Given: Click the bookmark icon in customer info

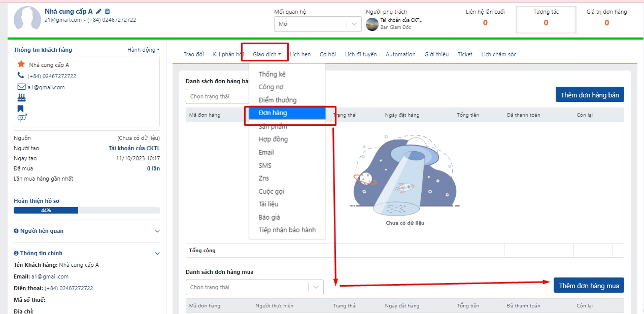Looking at the screenshot, I should tap(21, 108).
